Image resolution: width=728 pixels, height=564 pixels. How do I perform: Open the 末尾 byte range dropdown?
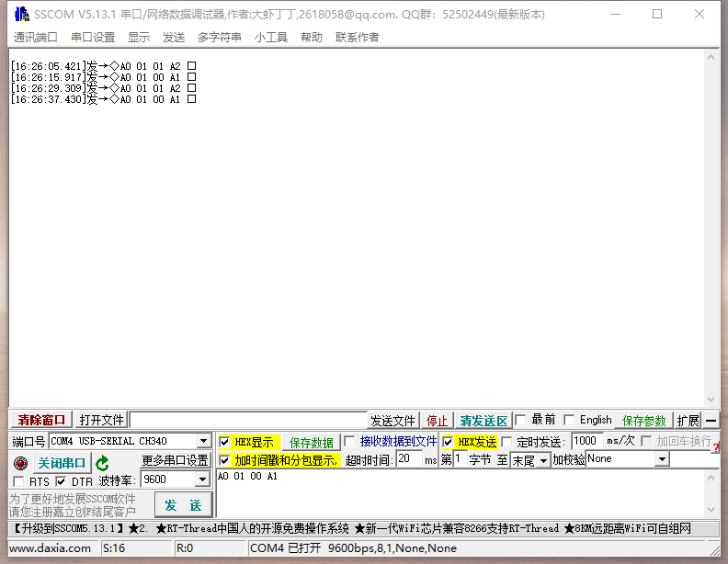click(543, 460)
